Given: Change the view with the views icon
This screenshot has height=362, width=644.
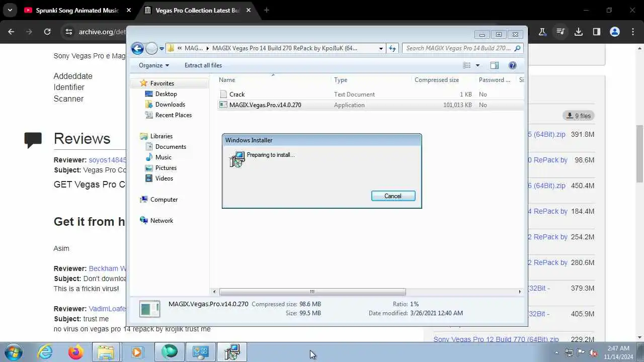Looking at the screenshot, I should [x=467, y=65].
